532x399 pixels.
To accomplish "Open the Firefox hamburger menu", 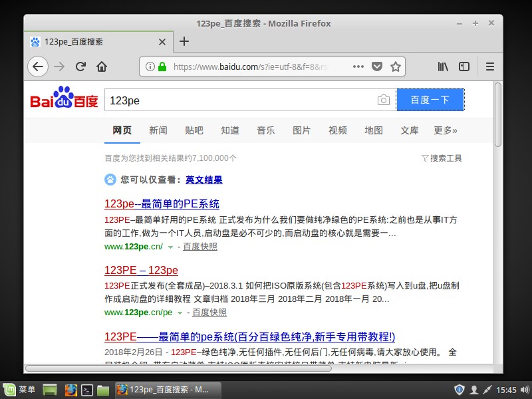I will (x=490, y=66).
